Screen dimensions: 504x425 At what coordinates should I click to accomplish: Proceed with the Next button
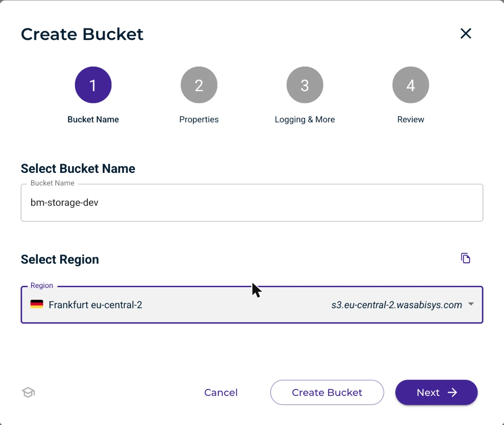(436, 393)
